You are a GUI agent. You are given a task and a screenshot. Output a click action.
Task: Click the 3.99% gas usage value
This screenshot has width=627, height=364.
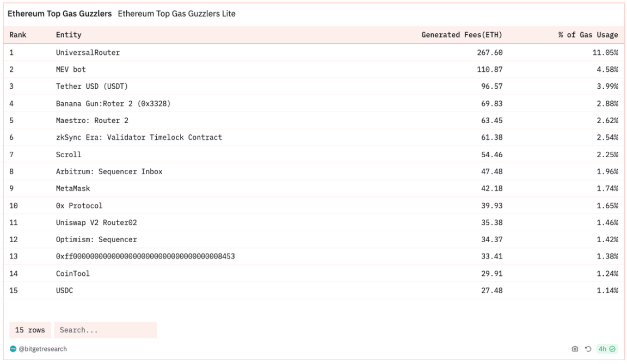(x=607, y=87)
